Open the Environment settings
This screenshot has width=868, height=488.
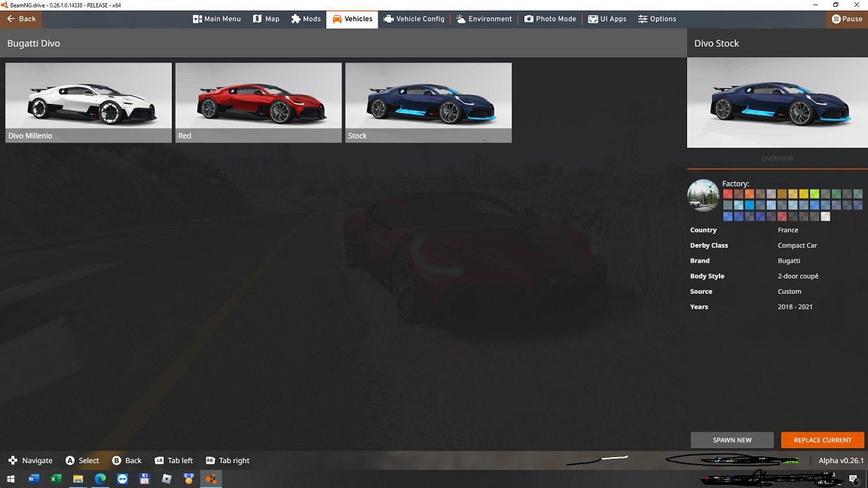pos(484,19)
